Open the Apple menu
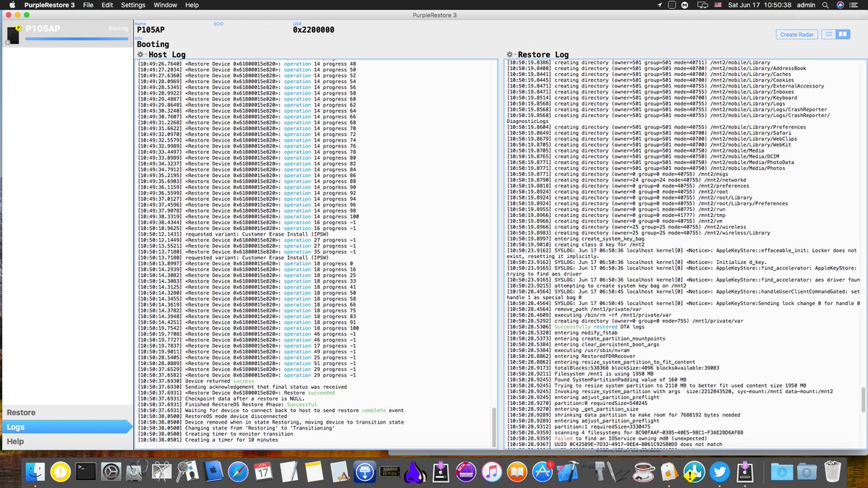The width and height of the screenshot is (868, 488). (12, 5)
